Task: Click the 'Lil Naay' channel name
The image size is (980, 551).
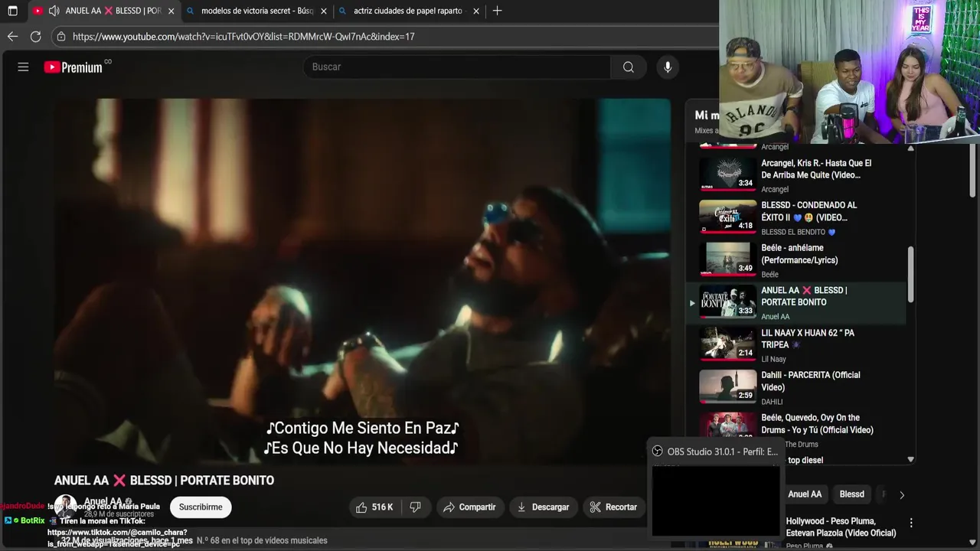Action: pos(773,359)
